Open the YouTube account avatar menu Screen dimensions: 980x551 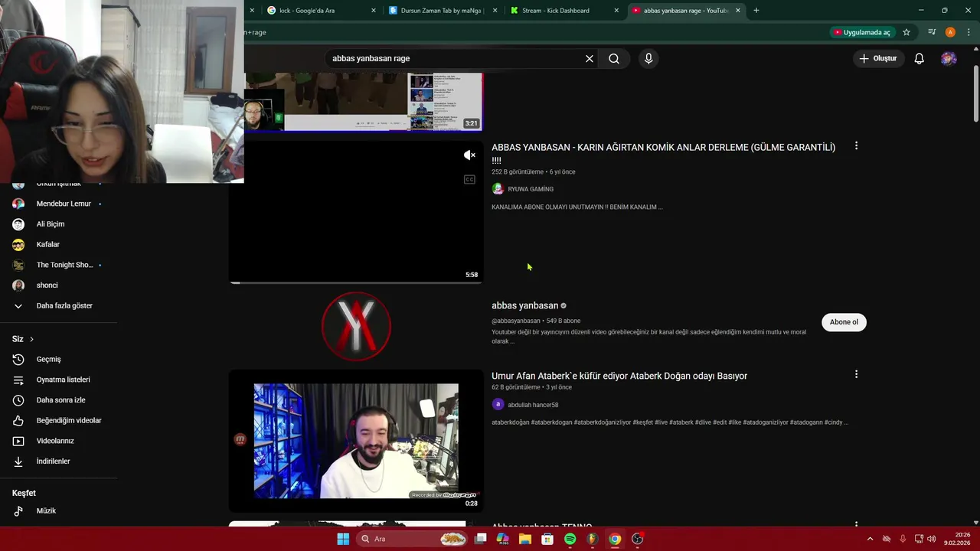(949, 59)
